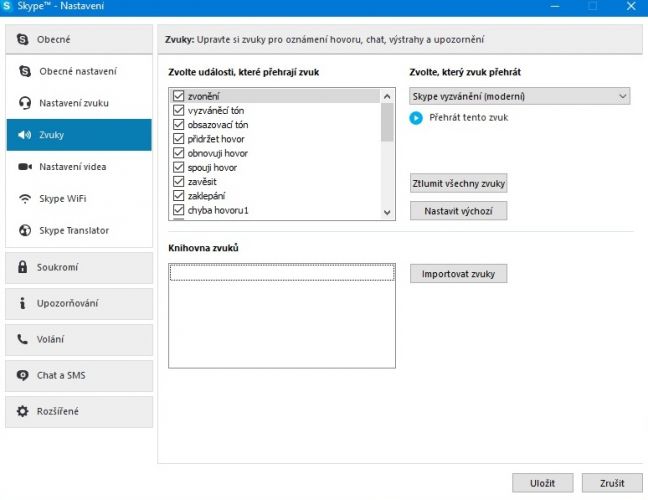
Task: Open Nastavení videa settings
Action: click(79, 167)
